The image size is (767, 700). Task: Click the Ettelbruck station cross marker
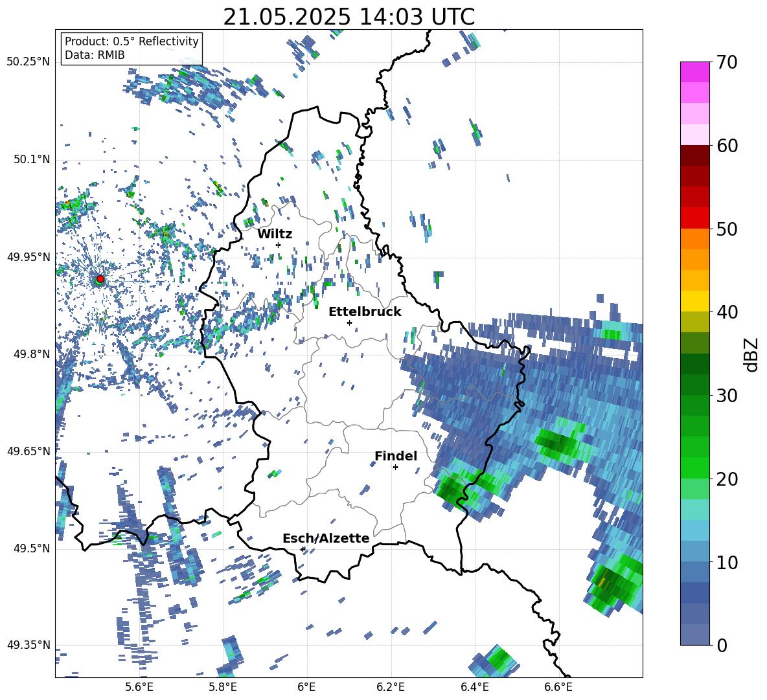[x=349, y=322]
